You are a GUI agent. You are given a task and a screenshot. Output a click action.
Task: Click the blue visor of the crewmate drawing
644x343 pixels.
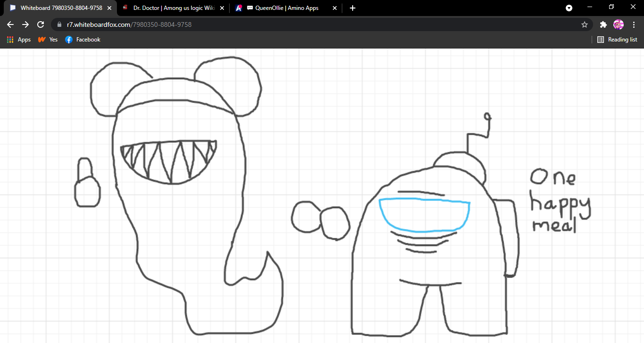tap(425, 215)
